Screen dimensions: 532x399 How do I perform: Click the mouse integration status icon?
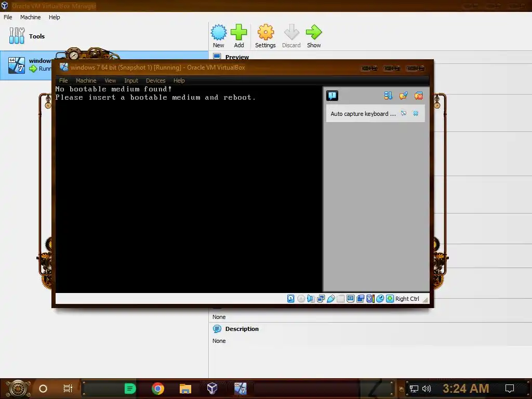(x=380, y=299)
